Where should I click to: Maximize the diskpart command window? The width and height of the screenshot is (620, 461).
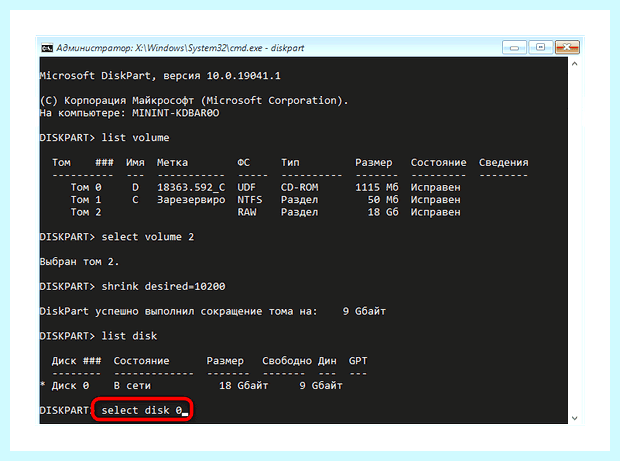541,47
